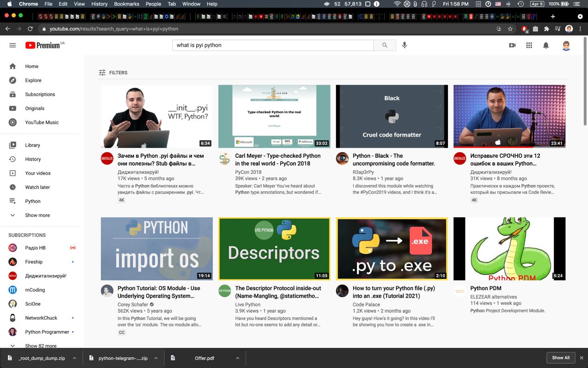This screenshot has height=368, width=588.
Task: Open options arrow for Offer.pdf download
Action: 237,358
